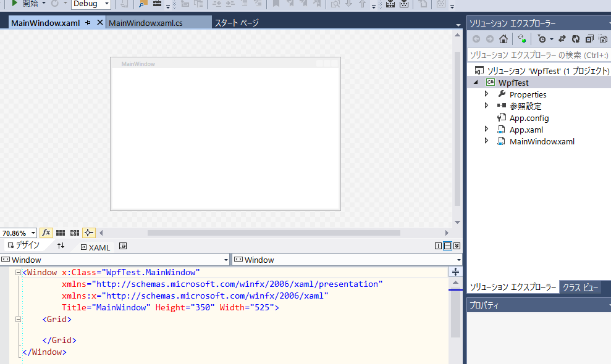Viewport: 611px width, 364px height.
Task: Collapse the XAML pane icon
Action: point(457,246)
